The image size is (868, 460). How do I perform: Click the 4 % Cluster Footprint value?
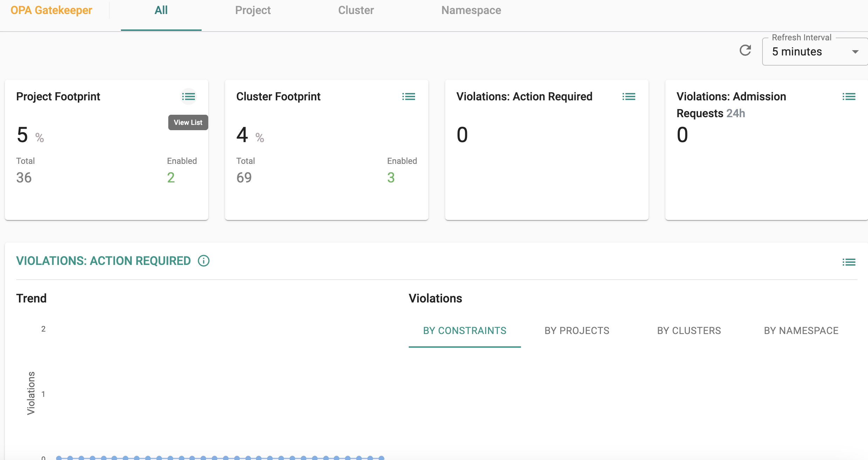(250, 135)
